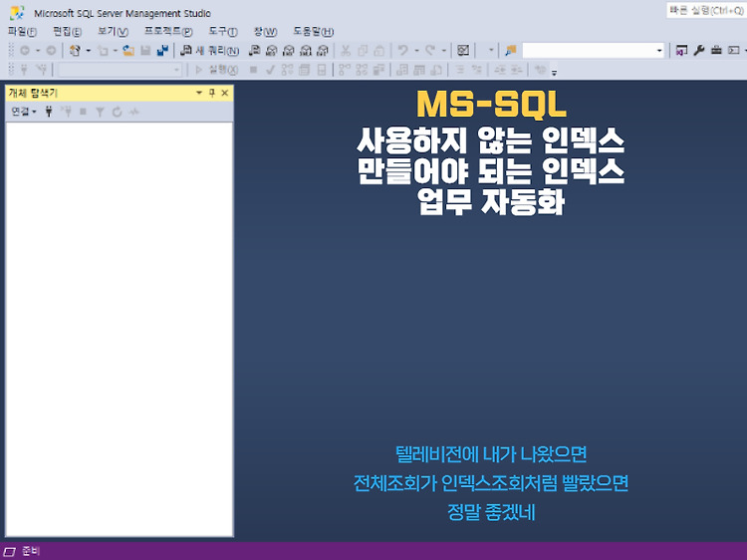Open SQL editor toolbar overflow options

click(x=554, y=73)
